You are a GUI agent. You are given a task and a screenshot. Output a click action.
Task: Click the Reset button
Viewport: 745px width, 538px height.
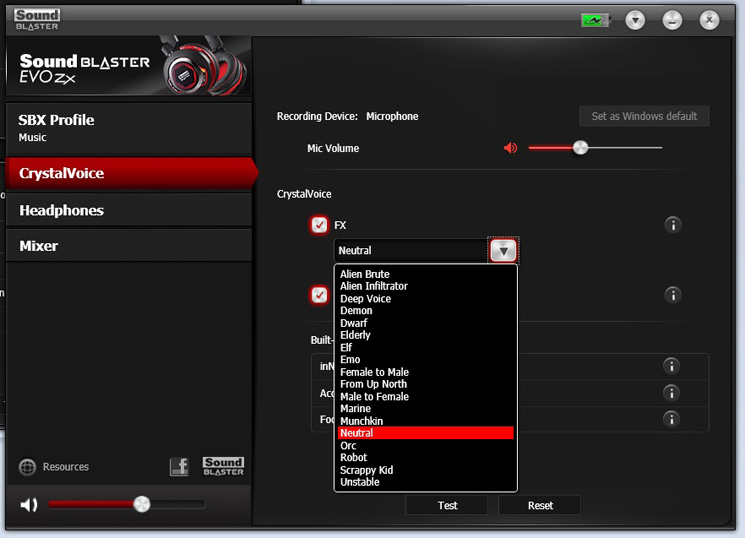click(540, 505)
